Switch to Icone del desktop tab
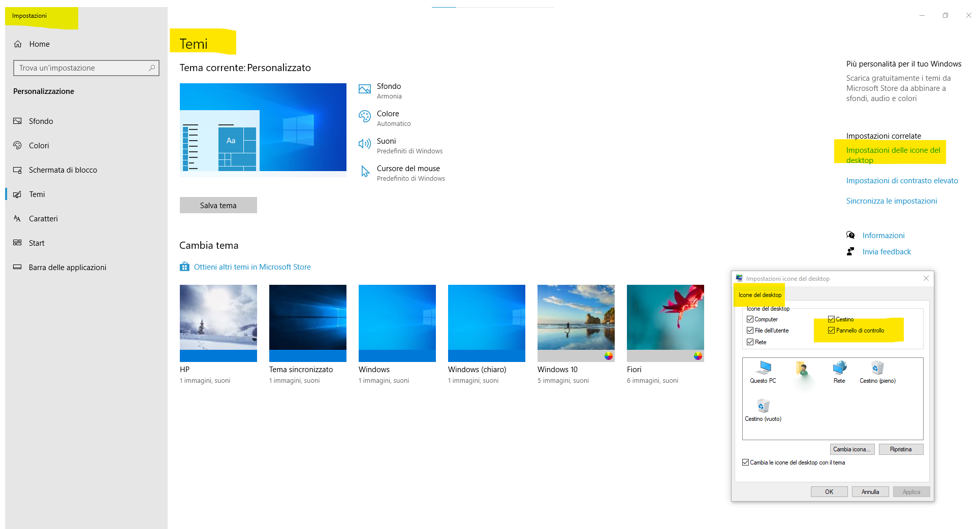 [x=760, y=295]
